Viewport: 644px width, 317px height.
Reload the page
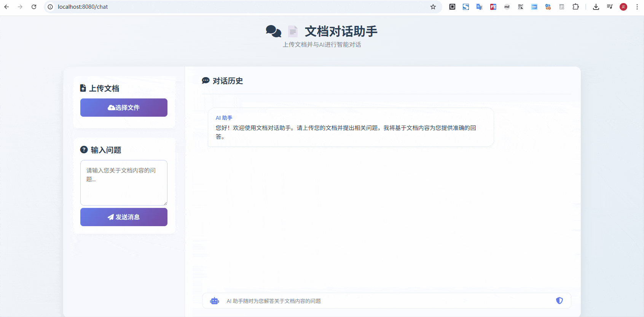click(34, 7)
